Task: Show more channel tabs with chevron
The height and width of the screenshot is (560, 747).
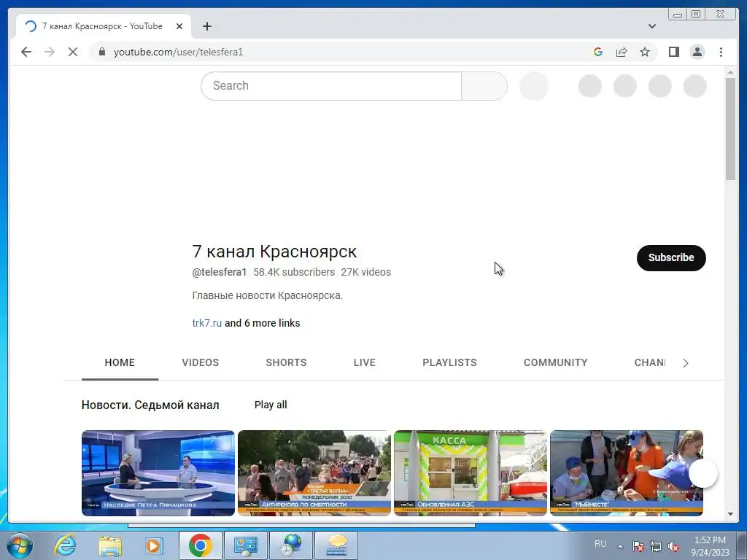Action: [x=686, y=363]
